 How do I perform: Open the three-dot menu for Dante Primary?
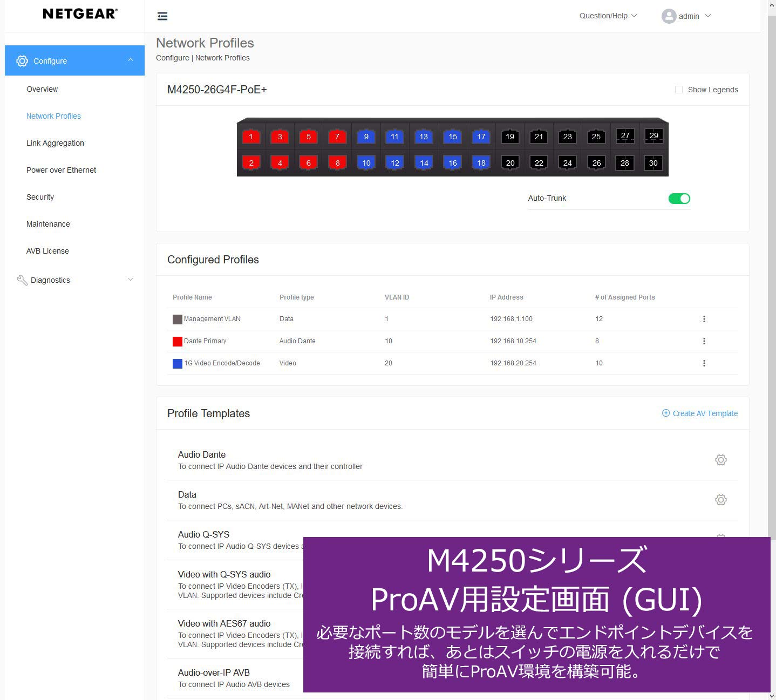pos(704,341)
